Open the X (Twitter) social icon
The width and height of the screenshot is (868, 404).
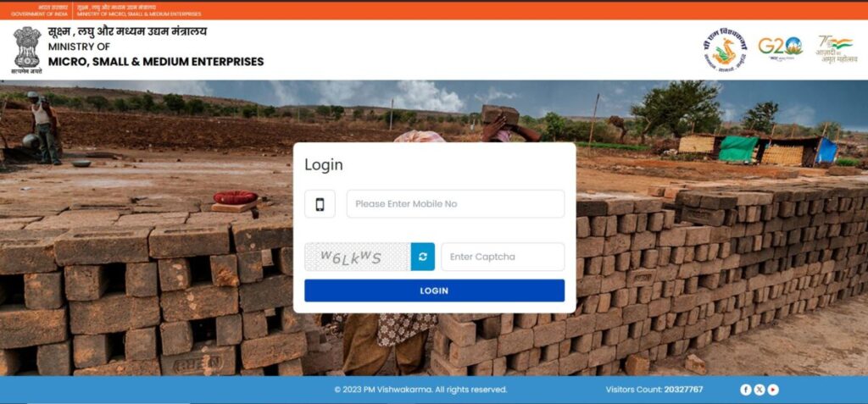(x=759, y=390)
